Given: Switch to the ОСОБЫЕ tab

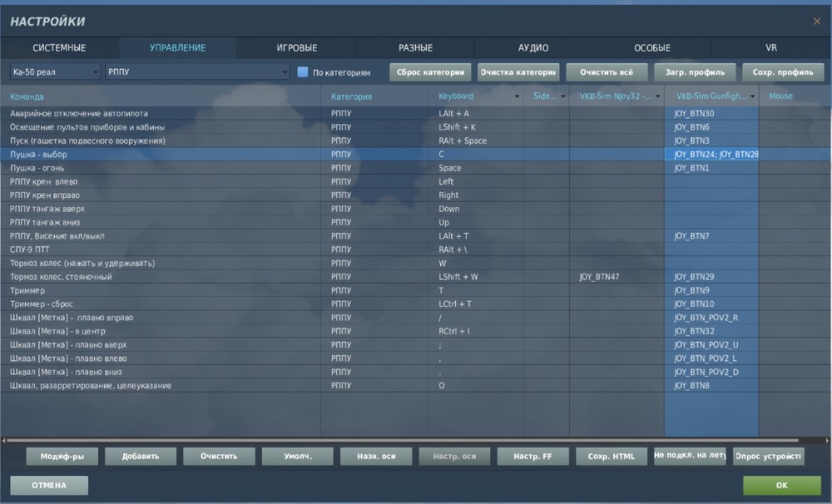Looking at the screenshot, I should point(652,47).
